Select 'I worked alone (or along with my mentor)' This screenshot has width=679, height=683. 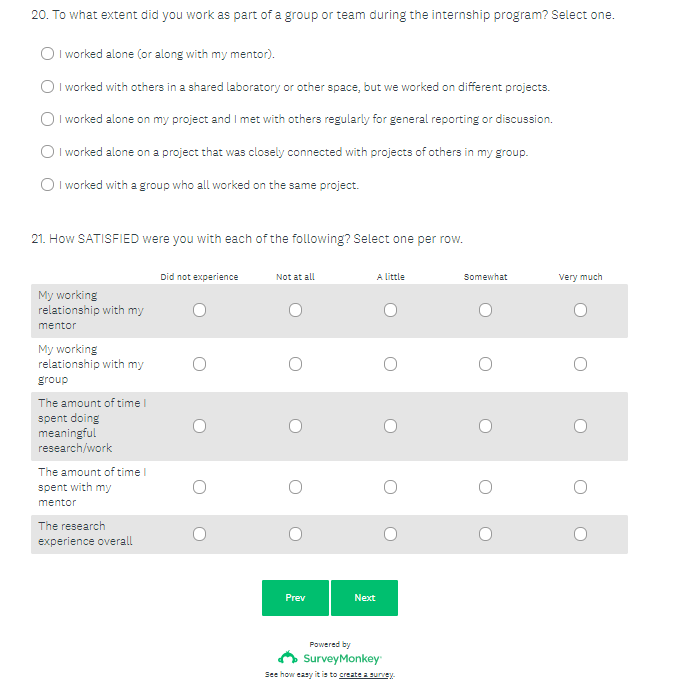tap(47, 54)
